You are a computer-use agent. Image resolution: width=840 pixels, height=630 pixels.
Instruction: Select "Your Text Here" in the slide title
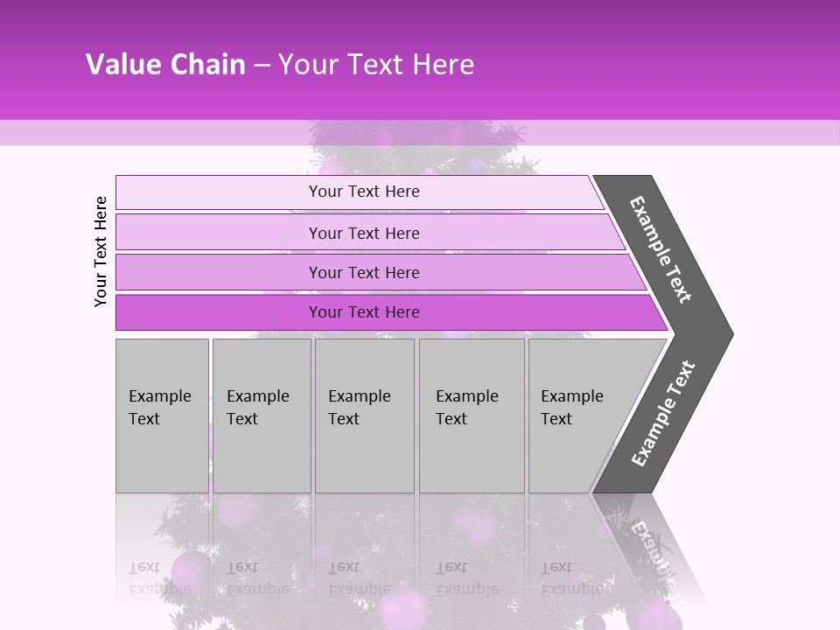click(x=376, y=65)
